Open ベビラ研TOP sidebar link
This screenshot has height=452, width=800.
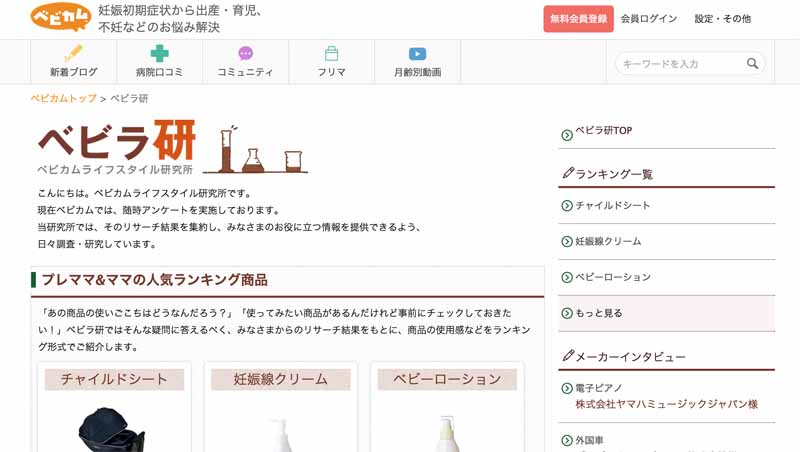[604, 131]
